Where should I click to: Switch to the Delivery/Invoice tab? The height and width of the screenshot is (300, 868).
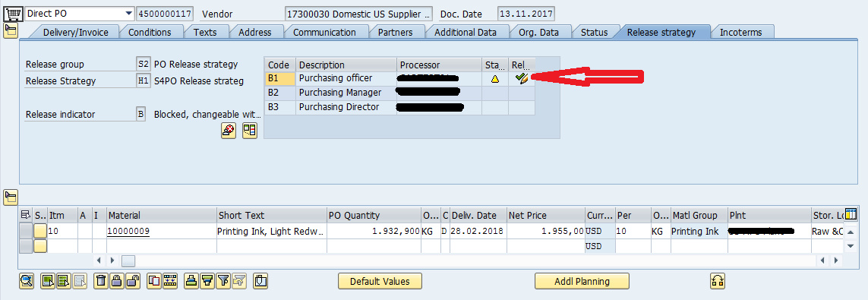(x=75, y=32)
